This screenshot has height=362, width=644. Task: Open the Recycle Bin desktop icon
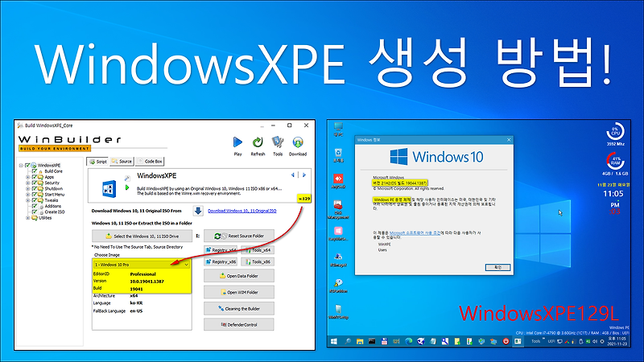tap(338, 153)
